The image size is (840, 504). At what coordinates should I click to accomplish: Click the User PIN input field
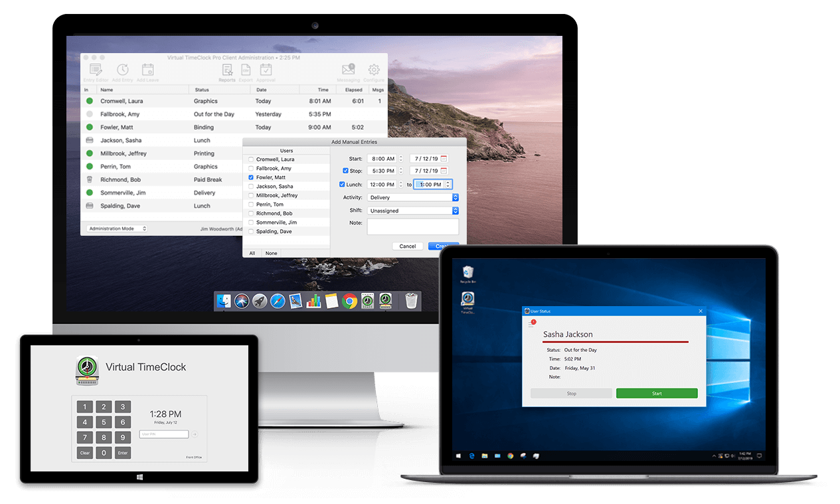[164, 434]
